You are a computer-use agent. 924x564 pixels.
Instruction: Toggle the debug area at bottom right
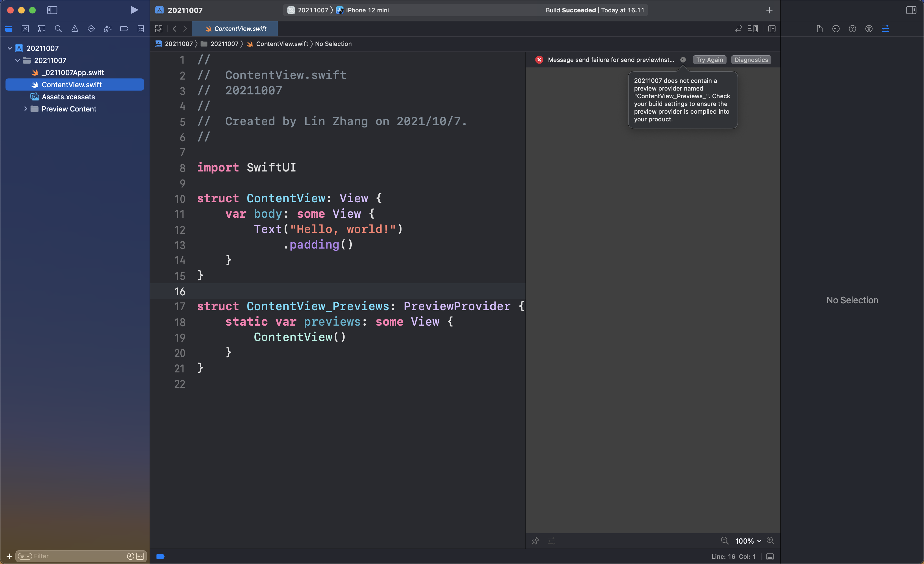(770, 557)
